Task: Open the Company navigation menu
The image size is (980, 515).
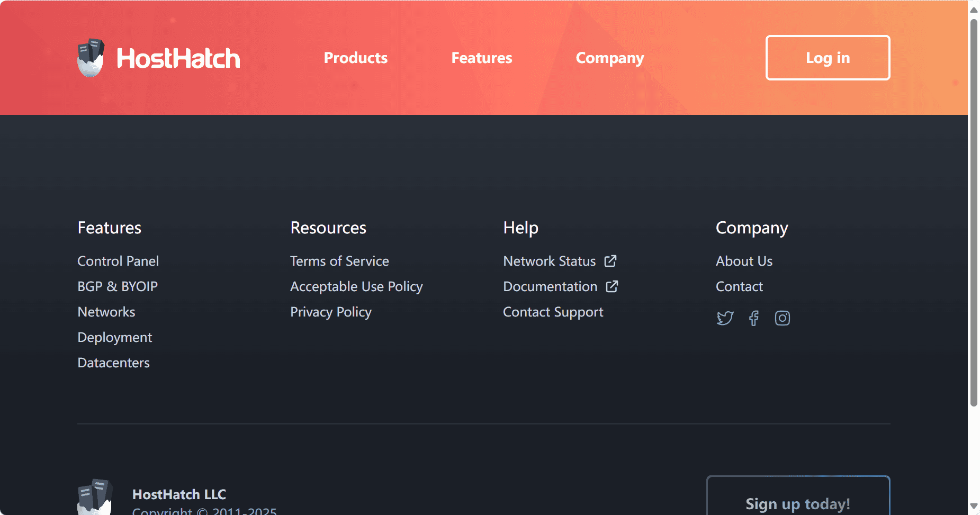Action: (x=609, y=58)
